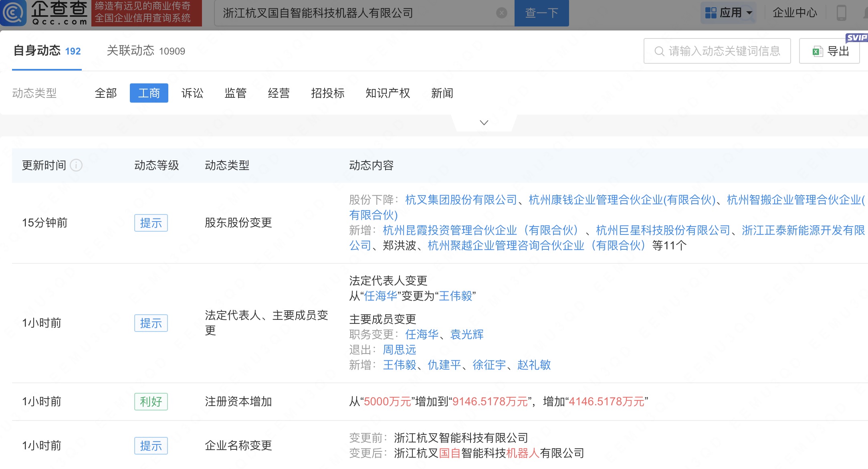Screen dimensions: 868x469
Task: Click 提示 tag in 企业名称变更 row
Action: coord(151,446)
